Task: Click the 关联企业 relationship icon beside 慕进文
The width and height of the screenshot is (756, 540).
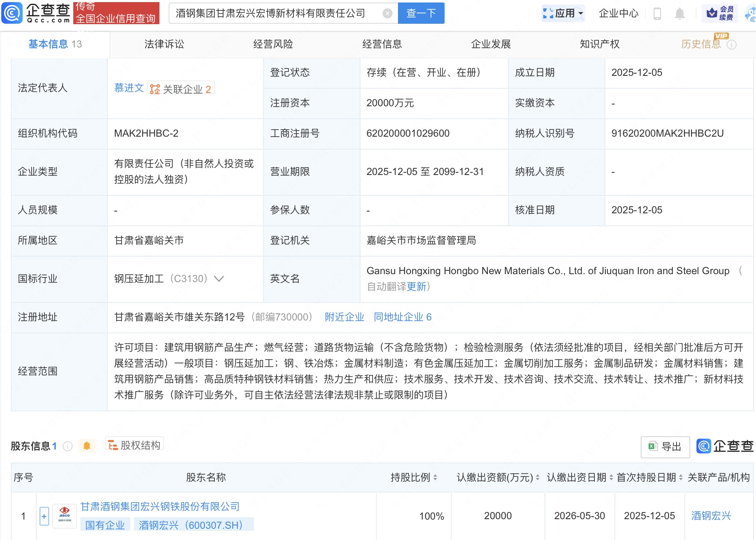Action: click(x=154, y=88)
